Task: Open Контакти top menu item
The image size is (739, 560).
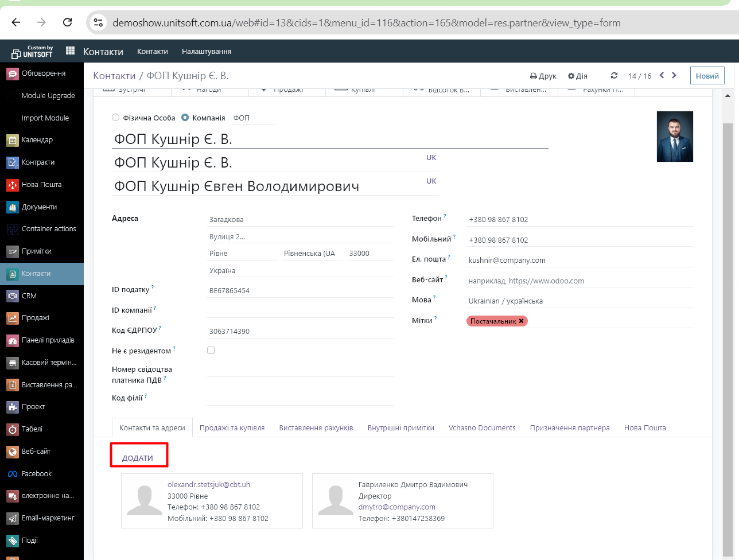Action: [153, 51]
